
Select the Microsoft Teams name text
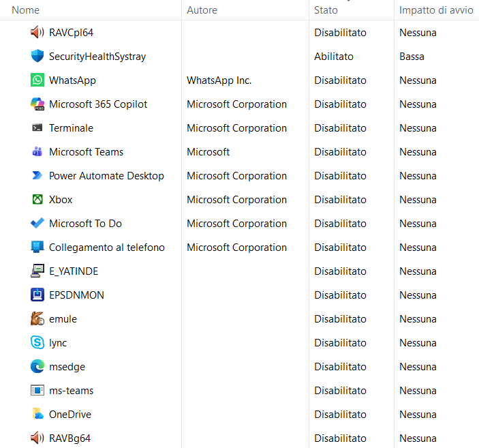86,151
